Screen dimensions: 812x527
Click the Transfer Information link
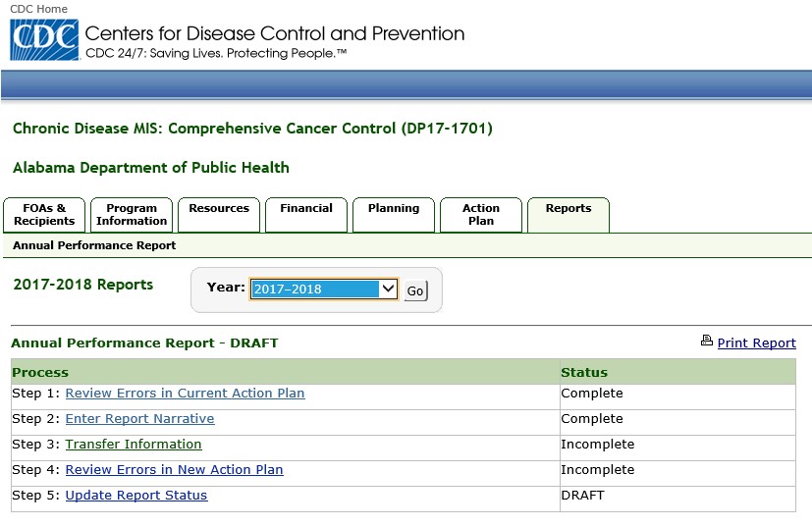134,445
